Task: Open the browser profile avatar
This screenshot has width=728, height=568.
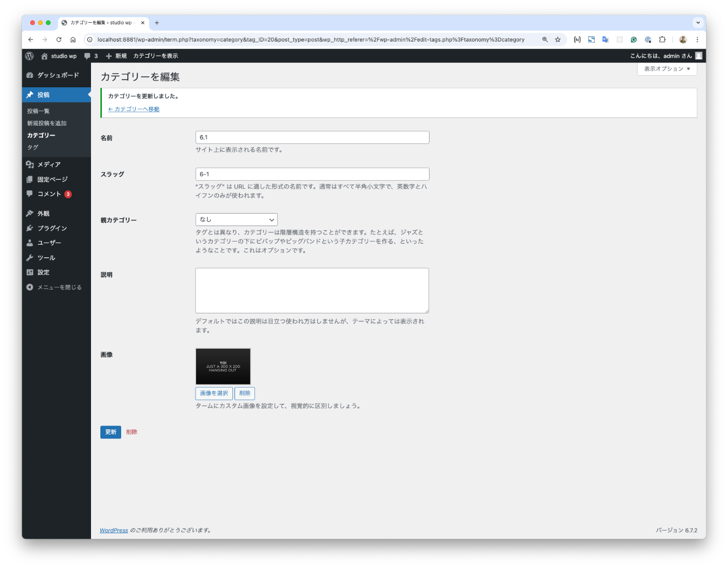Action: tap(683, 39)
